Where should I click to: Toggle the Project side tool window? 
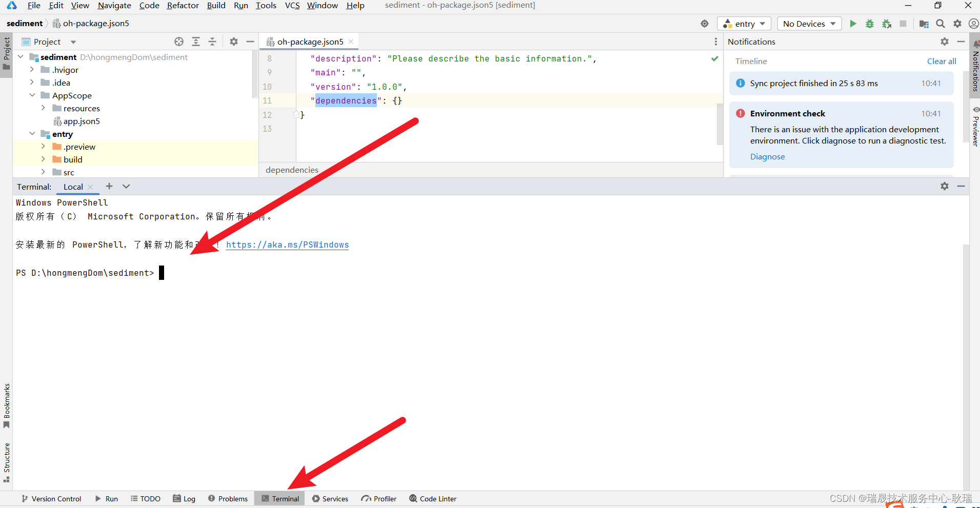coord(7,54)
